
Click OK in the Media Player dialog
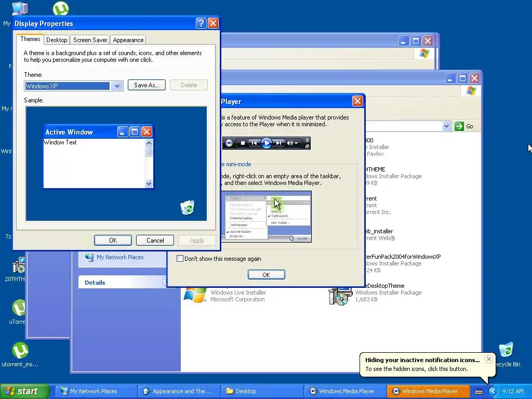point(267,274)
